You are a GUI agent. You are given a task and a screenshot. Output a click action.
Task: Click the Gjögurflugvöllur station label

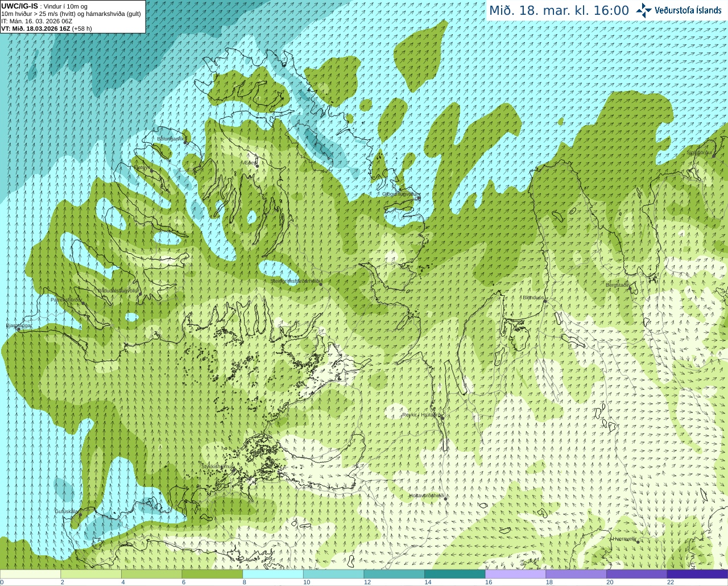401,194
